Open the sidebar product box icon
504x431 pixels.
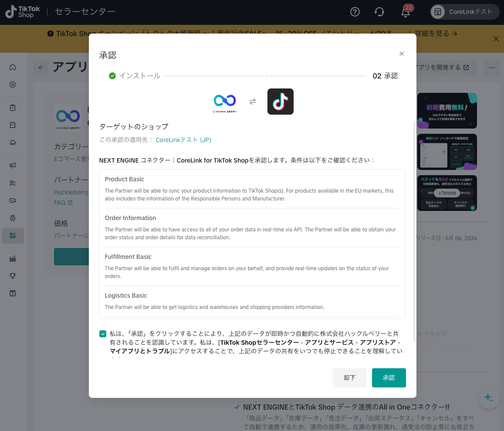click(13, 125)
